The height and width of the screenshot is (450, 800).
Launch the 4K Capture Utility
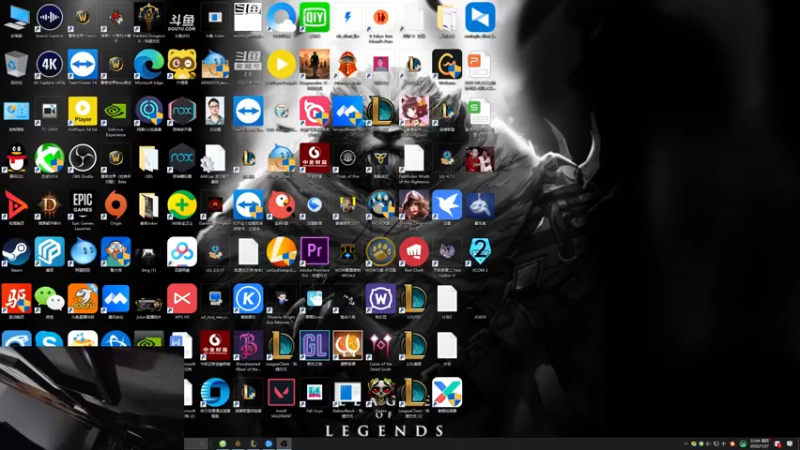pos(49,64)
